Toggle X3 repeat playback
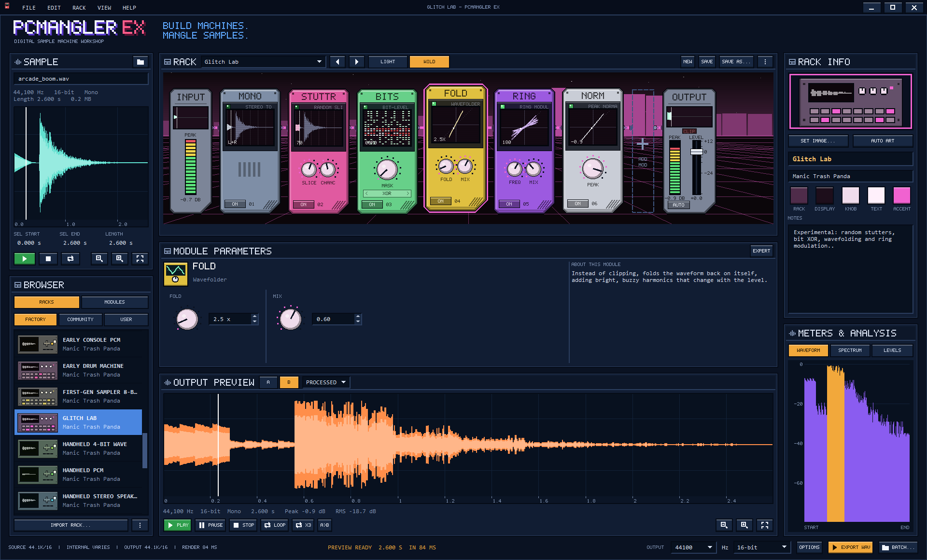The height and width of the screenshot is (560, 927). tap(303, 525)
